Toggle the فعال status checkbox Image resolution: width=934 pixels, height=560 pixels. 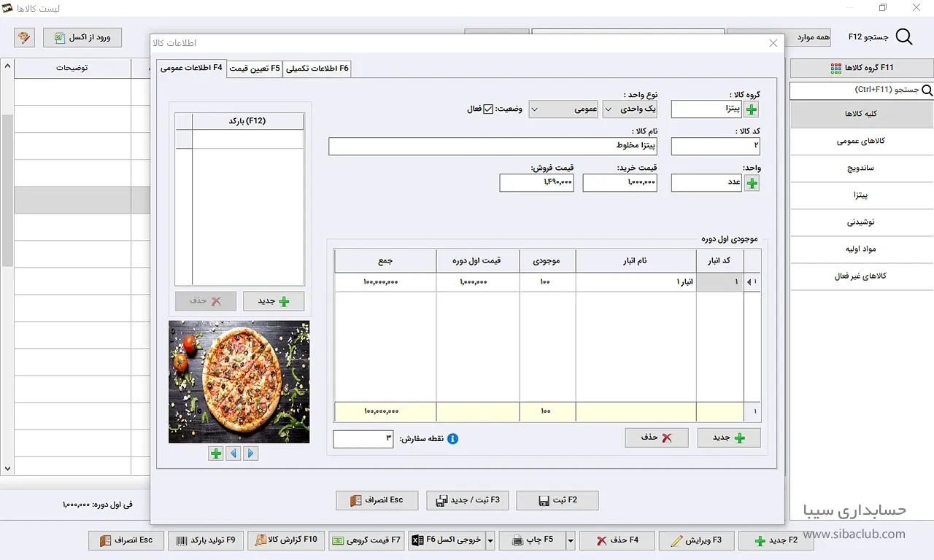click(489, 109)
